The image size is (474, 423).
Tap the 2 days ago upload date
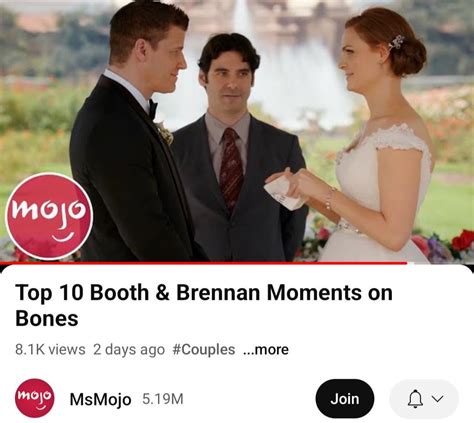[129, 350]
